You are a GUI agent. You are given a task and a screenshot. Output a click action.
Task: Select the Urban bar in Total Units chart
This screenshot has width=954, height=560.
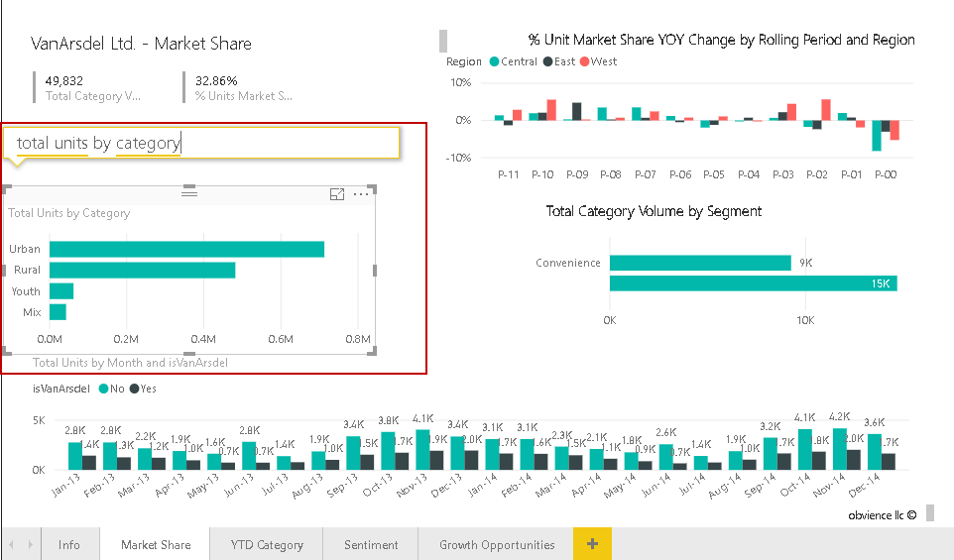[187, 249]
